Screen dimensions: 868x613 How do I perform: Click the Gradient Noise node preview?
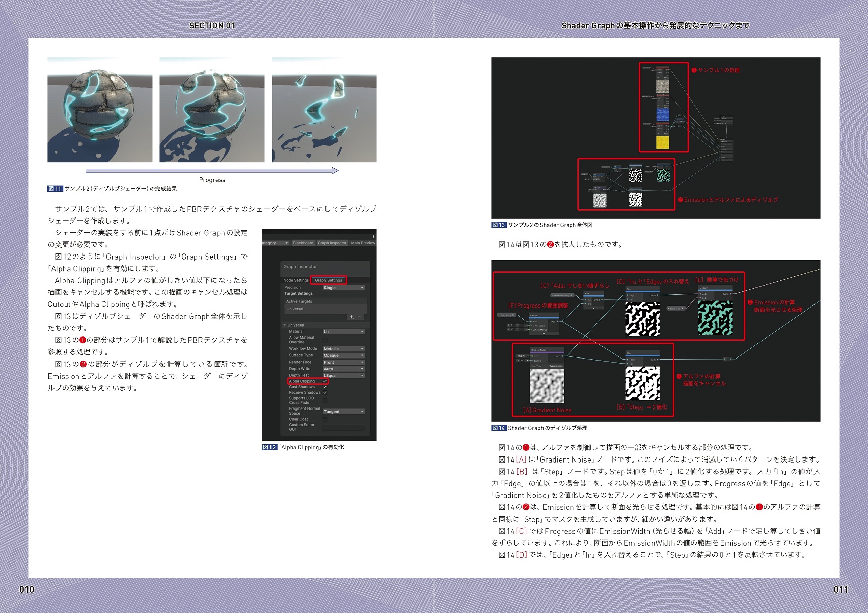click(547, 386)
